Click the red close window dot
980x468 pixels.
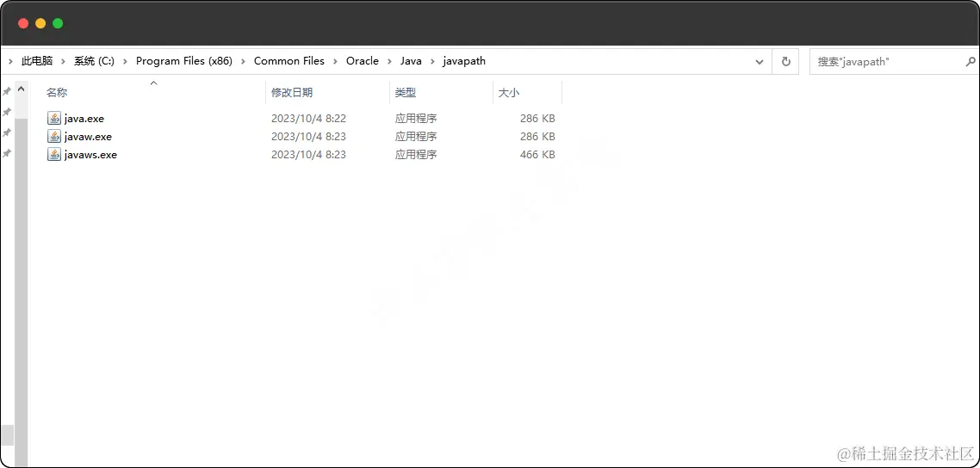[23, 24]
